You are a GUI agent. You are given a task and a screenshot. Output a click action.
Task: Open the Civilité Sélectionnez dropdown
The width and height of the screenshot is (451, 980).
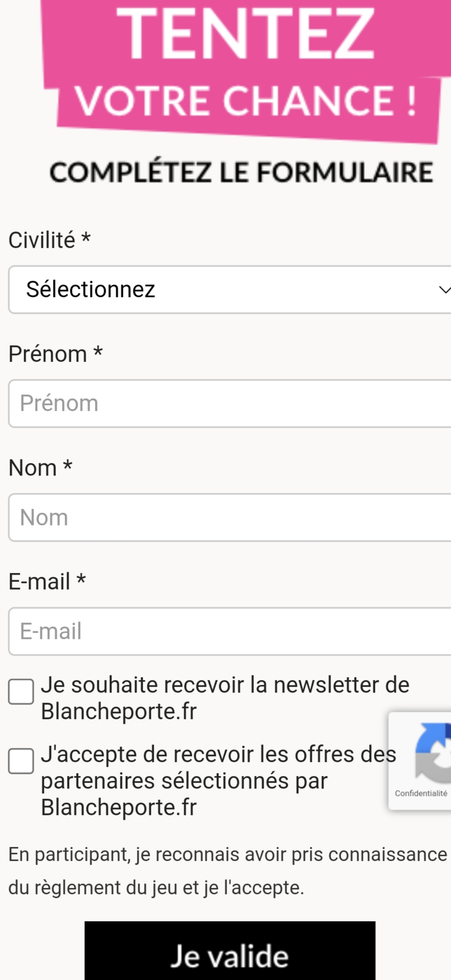tap(226, 290)
